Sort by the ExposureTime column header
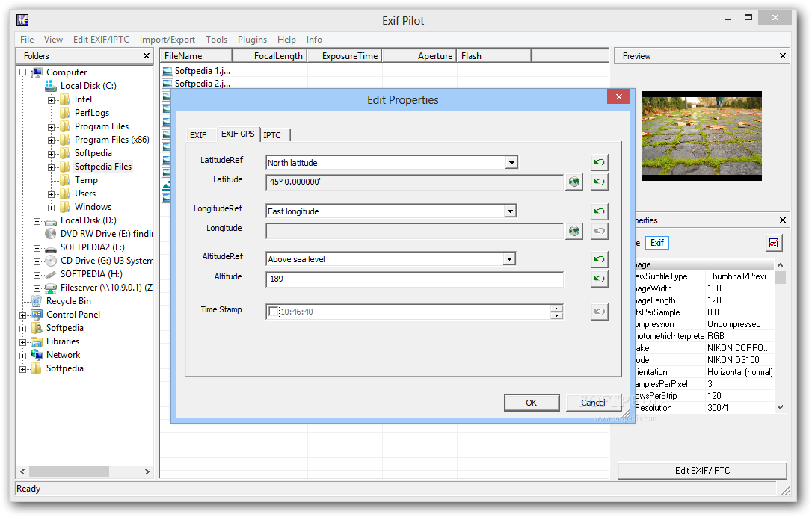This screenshot has width=812, height=517. click(345, 56)
